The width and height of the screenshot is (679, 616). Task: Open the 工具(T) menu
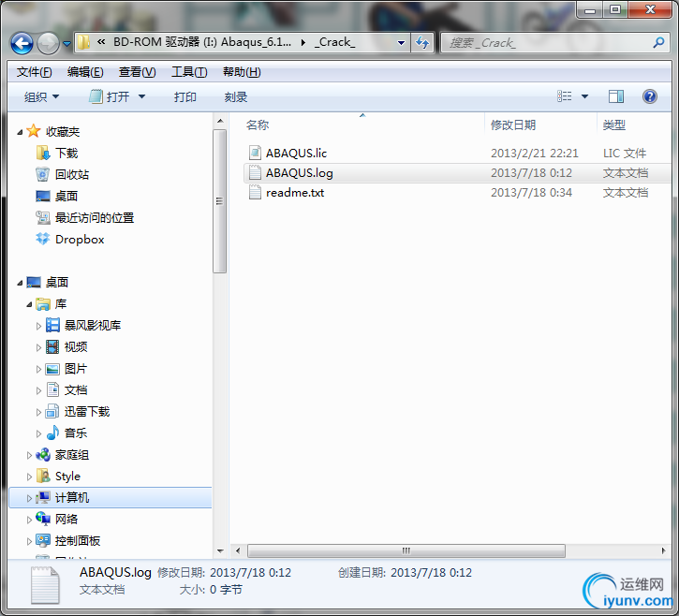pyautogui.click(x=189, y=72)
